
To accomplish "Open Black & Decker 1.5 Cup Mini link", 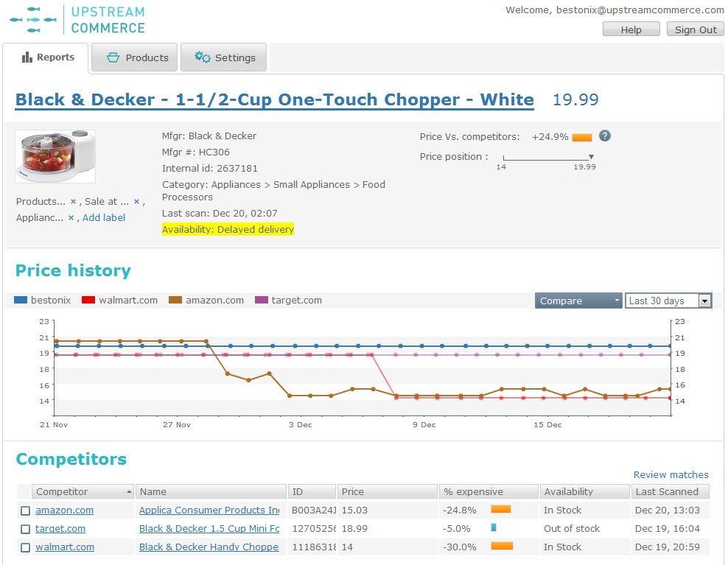I will pos(209,529).
